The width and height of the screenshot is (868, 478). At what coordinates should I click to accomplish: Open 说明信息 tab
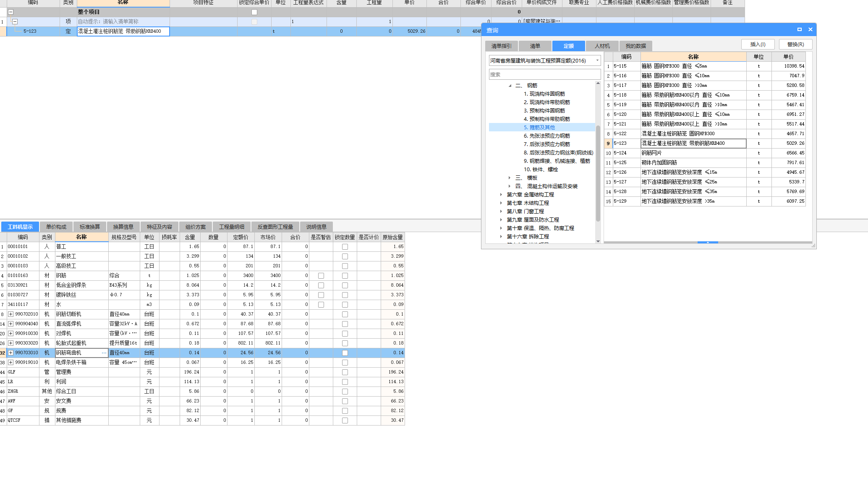[316, 227]
